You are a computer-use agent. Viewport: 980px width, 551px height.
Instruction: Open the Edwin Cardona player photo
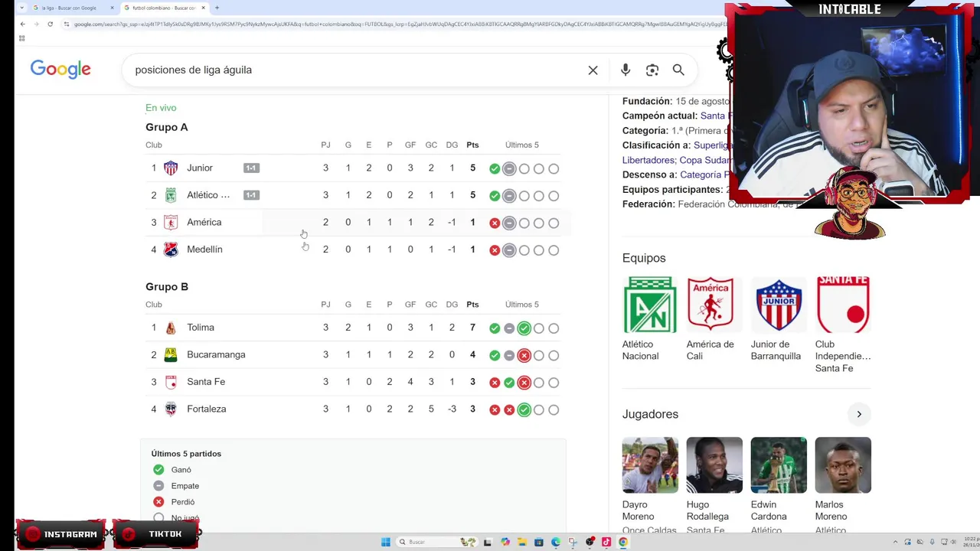pyautogui.click(x=779, y=465)
